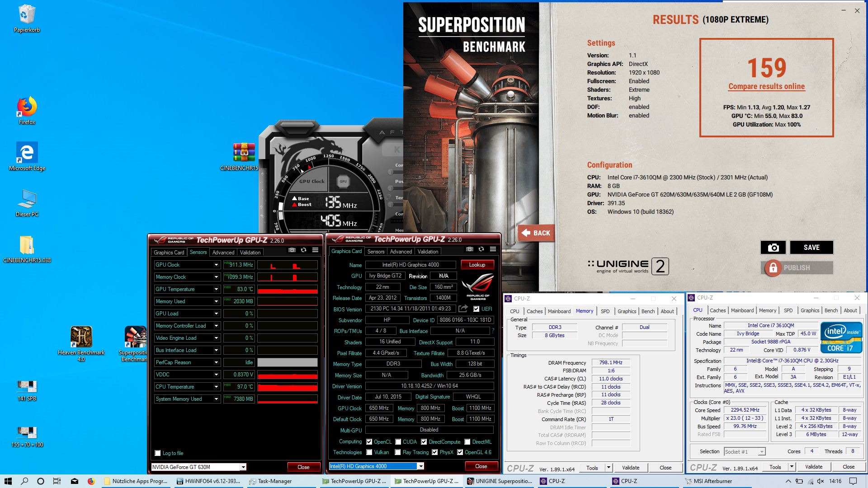The width and height of the screenshot is (868, 488).
Task: Refresh the GPU-Z Sensors window
Action: [303, 250]
